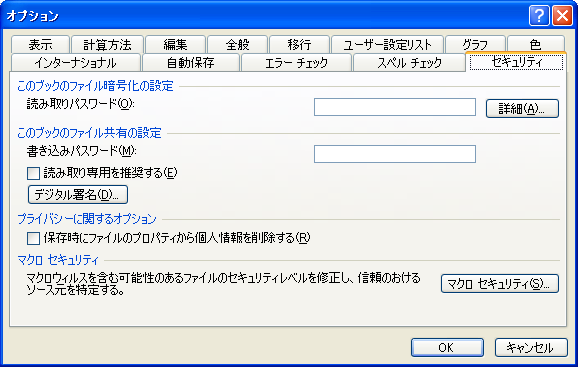Open the 移行 tab
This screenshot has width=578, height=367.
tap(299, 45)
